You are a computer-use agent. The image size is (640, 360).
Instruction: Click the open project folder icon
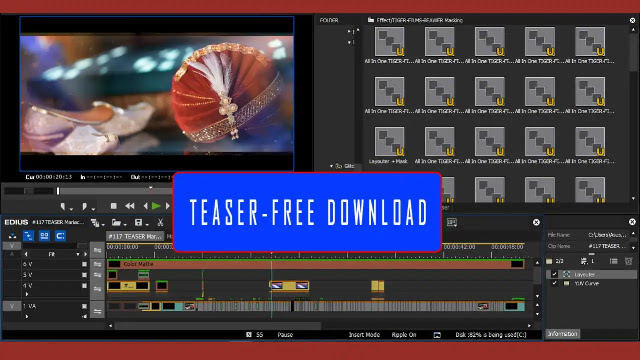(x=116, y=222)
